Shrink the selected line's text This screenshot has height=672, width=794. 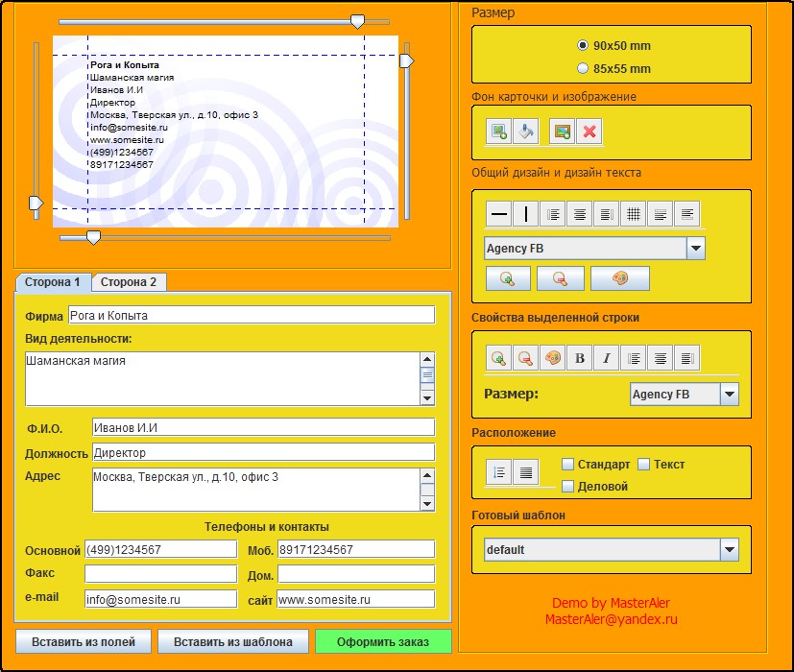point(525,358)
